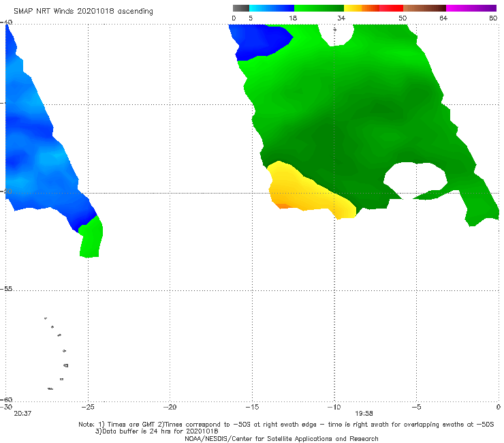This screenshot has width=504, height=443.
Task: Select the gray segment of the wind colorbar
Action: pyautogui.click(x=240, y=8)
